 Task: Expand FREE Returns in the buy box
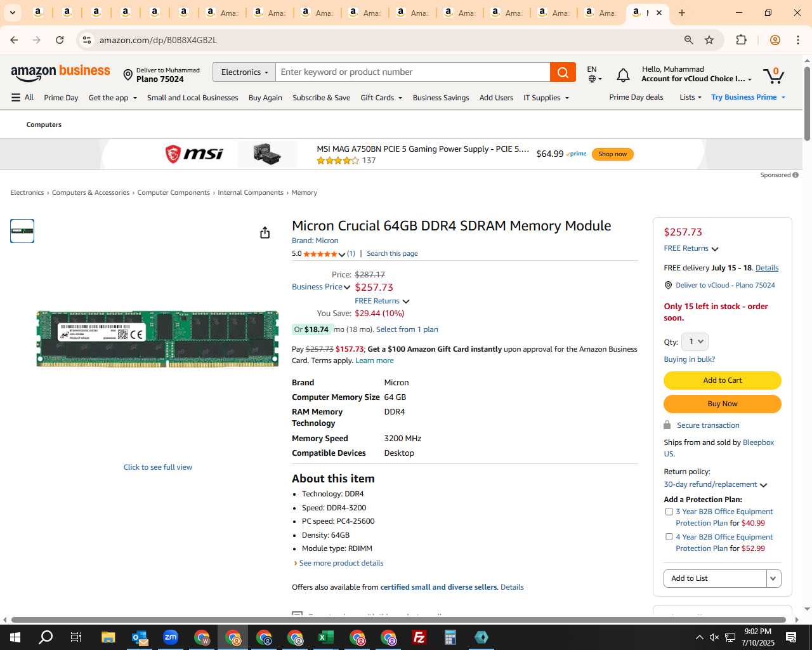pos(691,249)
